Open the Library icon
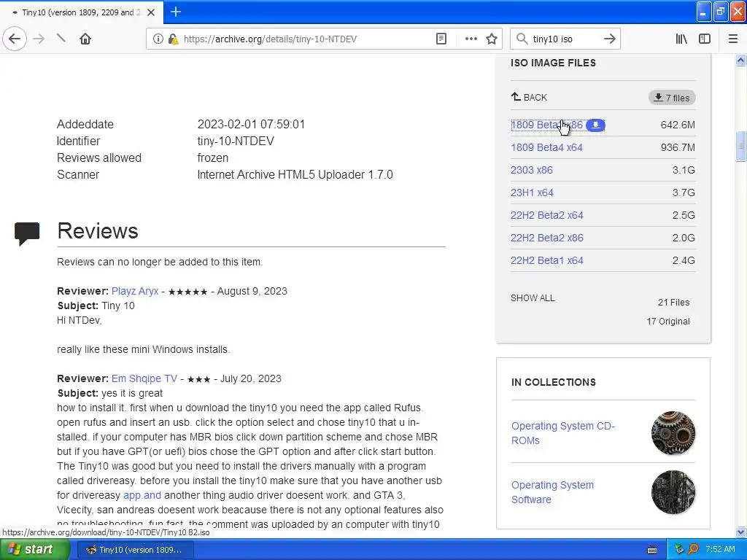747x560 pixels. tap(681, 39)
